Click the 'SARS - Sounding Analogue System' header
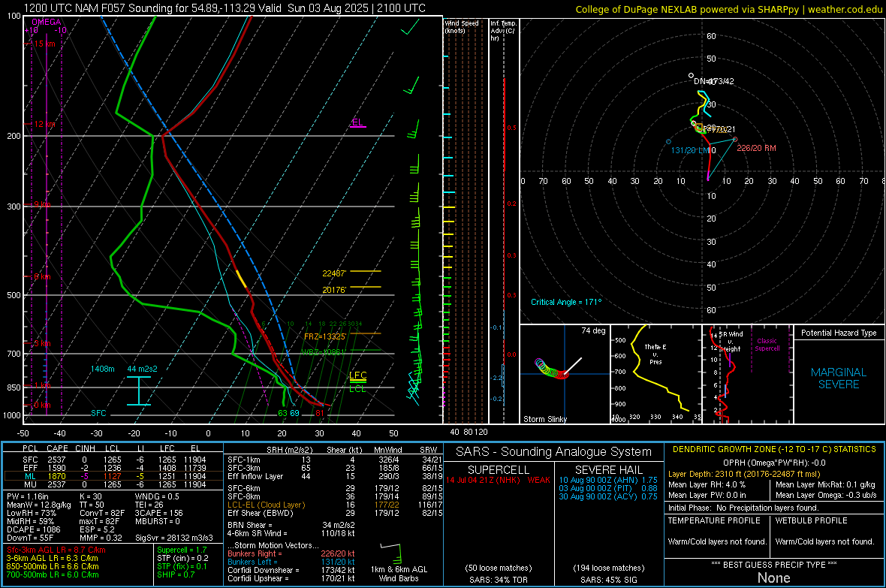 pos(554,452)
